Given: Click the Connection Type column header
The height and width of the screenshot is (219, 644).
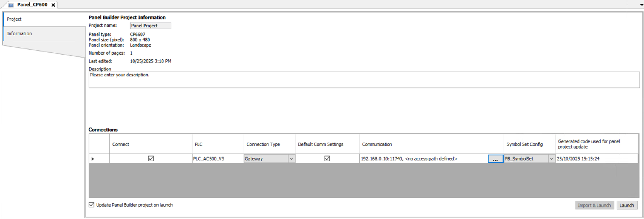Looking at the screenshot, I should coord(263,144).
